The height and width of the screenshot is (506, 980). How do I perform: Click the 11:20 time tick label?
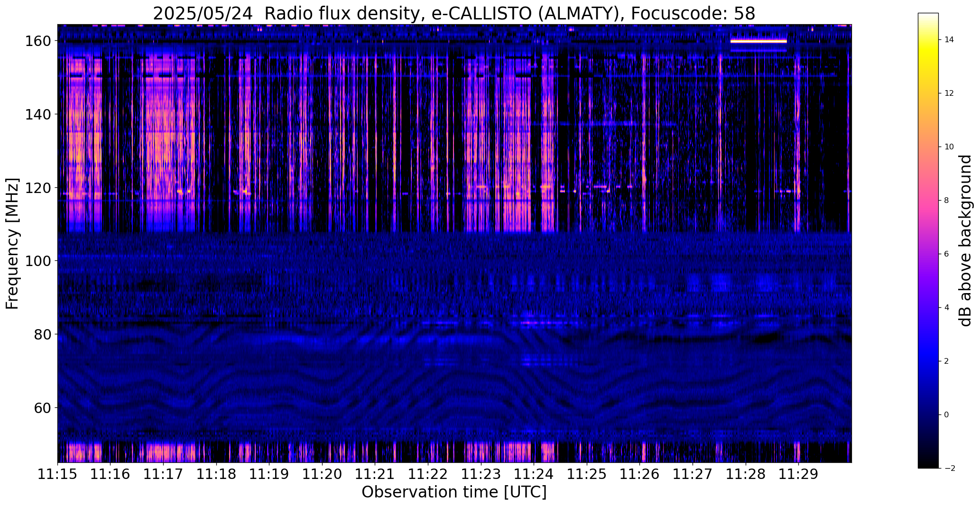pyautogui.click(x=322, y=474)
